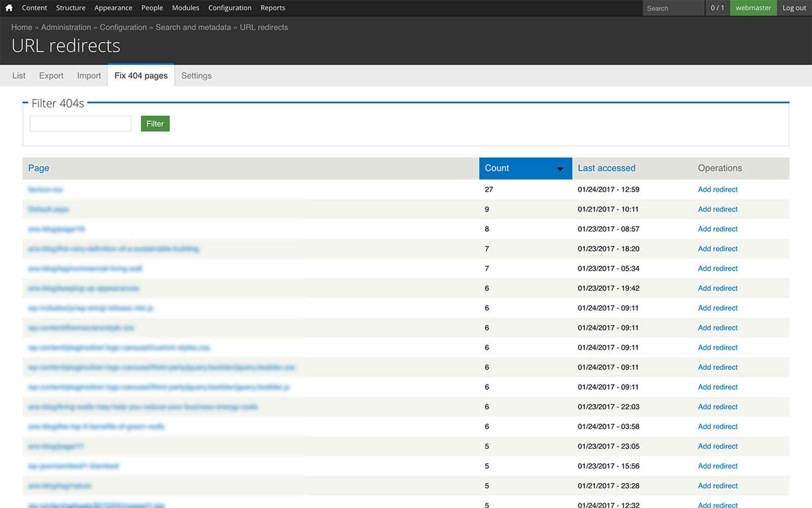The image size is (812, 508).
Task: Follow the Home breadcrumb link
Action: pyautogui.click(x=21, y=27)
